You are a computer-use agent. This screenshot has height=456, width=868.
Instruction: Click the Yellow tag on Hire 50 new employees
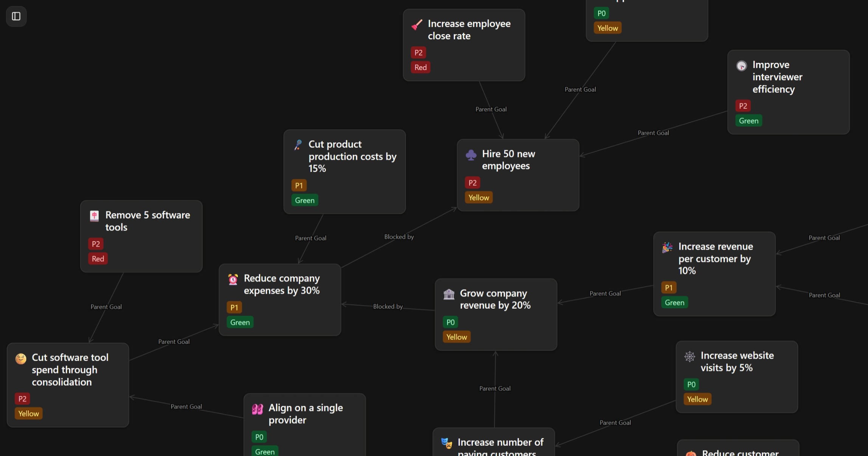(x=479, y=198)
